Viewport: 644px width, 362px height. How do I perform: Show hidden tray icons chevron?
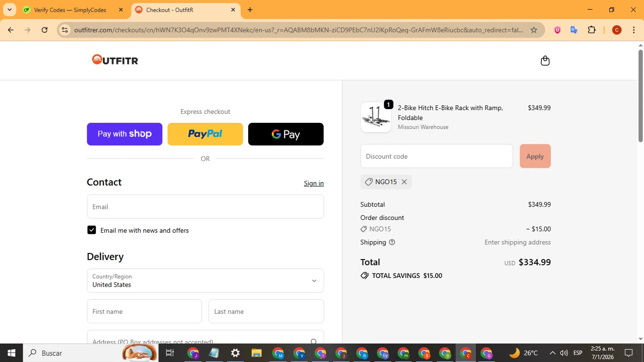(x=553, y=353)
